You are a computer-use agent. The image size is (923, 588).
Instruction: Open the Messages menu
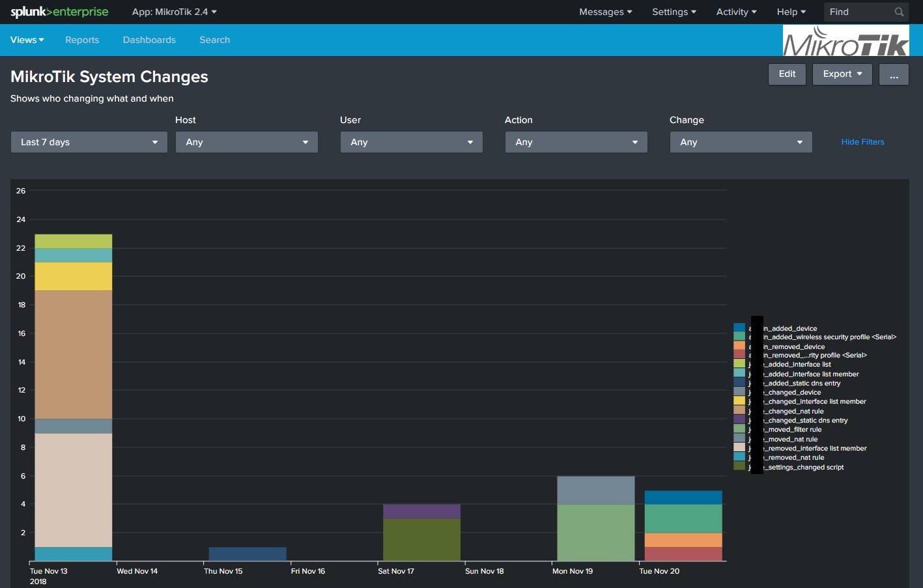[x=604, y=11]
